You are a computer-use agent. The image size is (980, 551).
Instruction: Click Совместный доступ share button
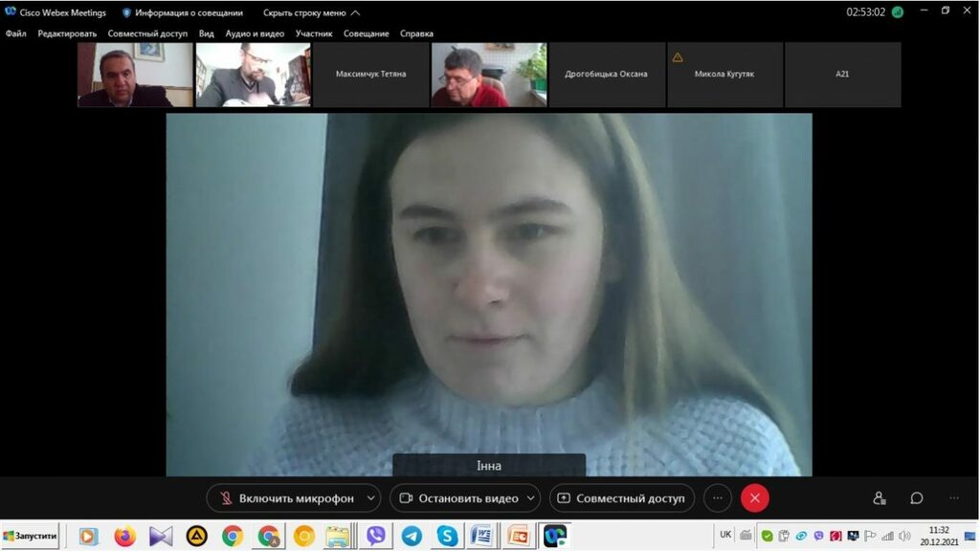click(x=621, y=498)
